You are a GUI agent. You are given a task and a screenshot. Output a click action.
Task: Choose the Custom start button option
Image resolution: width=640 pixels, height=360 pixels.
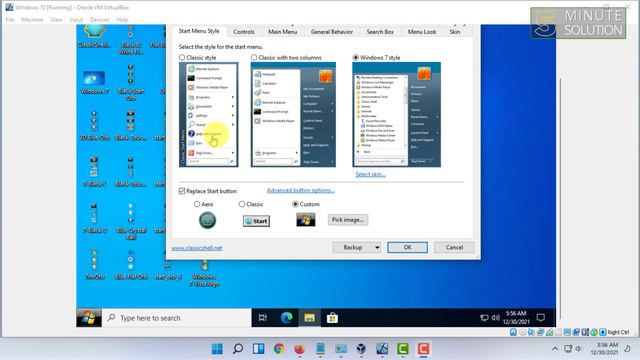[x=295, y=204]
